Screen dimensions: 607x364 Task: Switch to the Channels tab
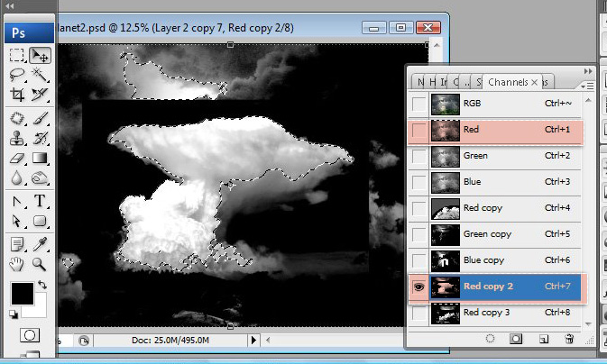tap(508, 82)
